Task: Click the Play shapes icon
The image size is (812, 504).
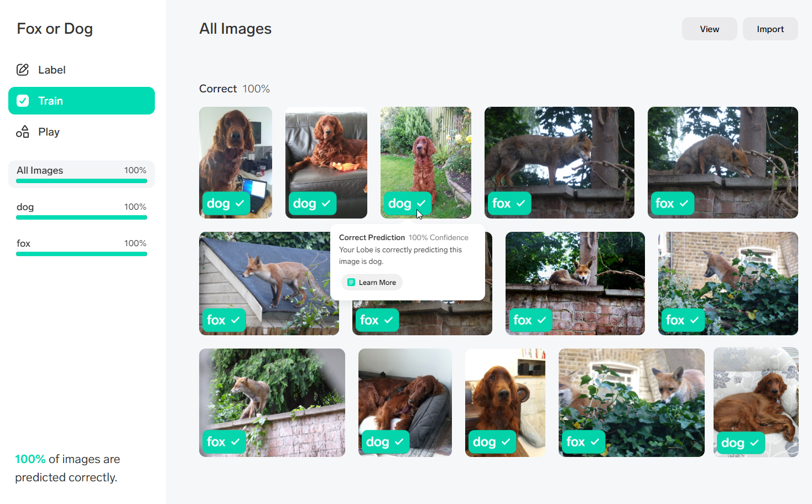Action: 23,132
